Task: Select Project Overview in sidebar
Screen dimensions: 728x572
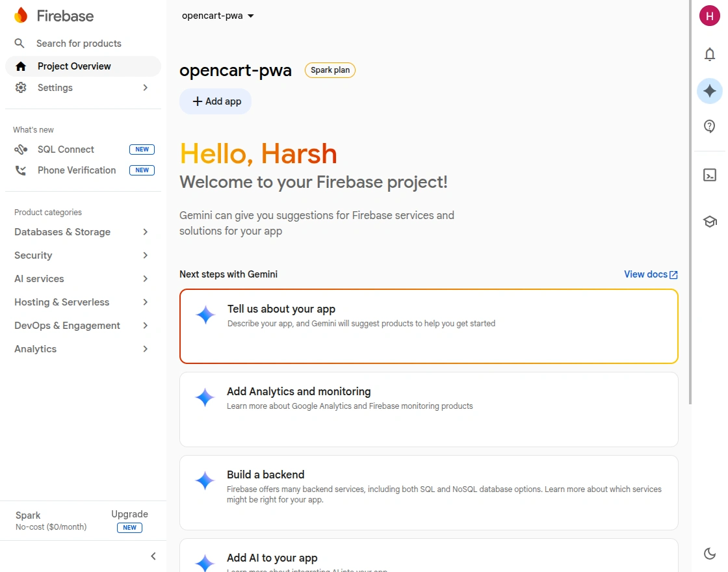Action: (83, 66)
